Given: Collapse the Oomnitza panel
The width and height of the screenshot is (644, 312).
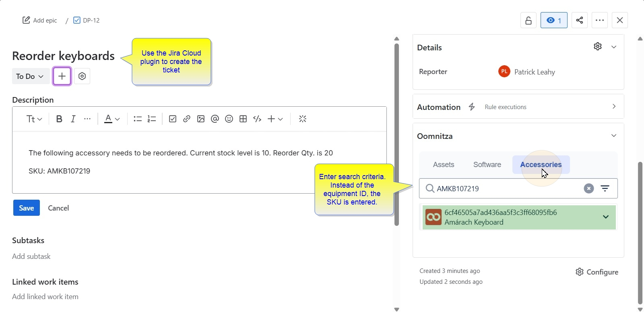Looking at the screenshot, I should coord(614,136).
